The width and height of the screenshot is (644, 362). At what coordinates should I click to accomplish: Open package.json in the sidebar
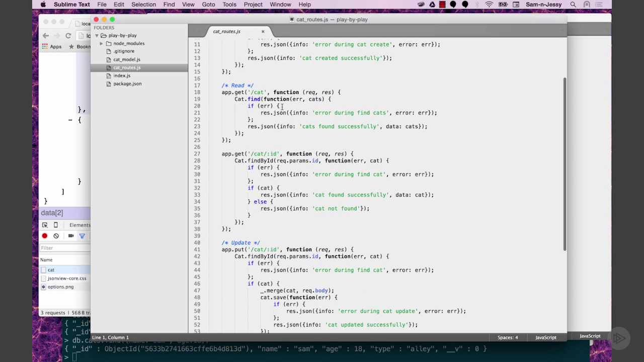pyautogui.click(x=127, y=83)
